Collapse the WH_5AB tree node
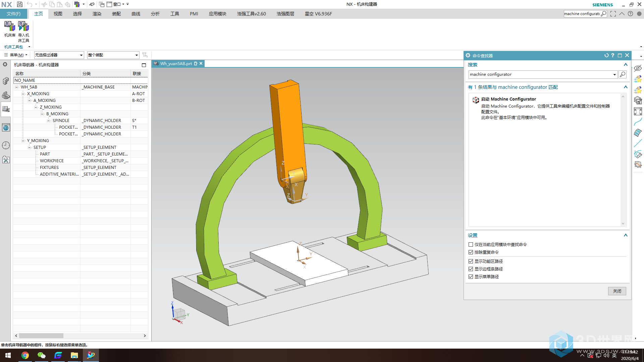Viewport: 644px width, 362px height. 16,87
